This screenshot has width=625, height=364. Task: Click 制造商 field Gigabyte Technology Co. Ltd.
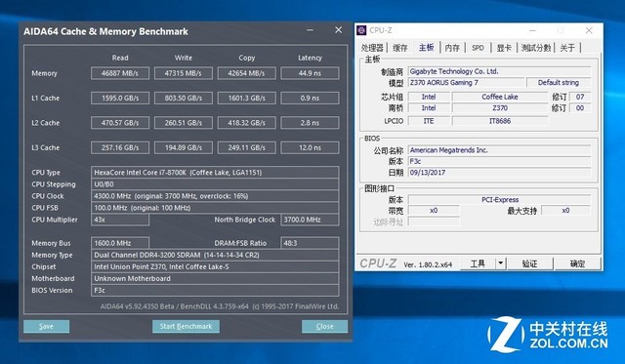[x=499, y=71]
